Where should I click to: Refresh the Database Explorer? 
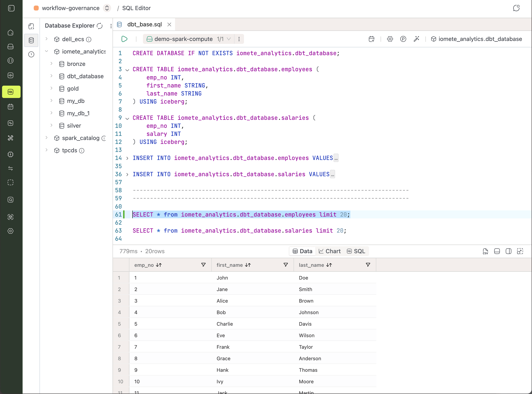pos(100,26)
